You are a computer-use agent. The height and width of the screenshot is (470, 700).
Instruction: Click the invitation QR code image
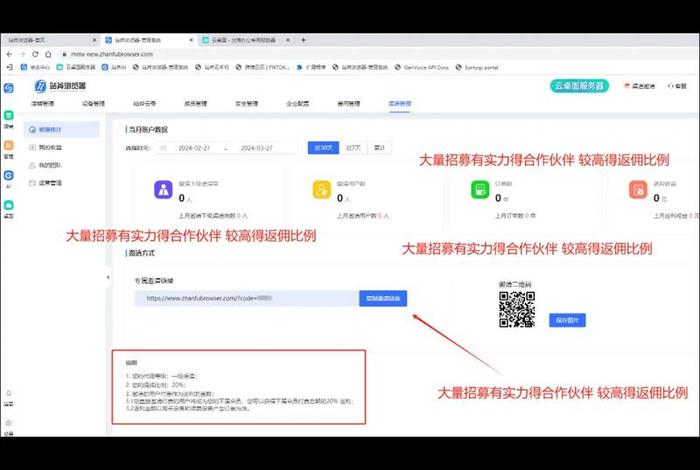[517, 309]
